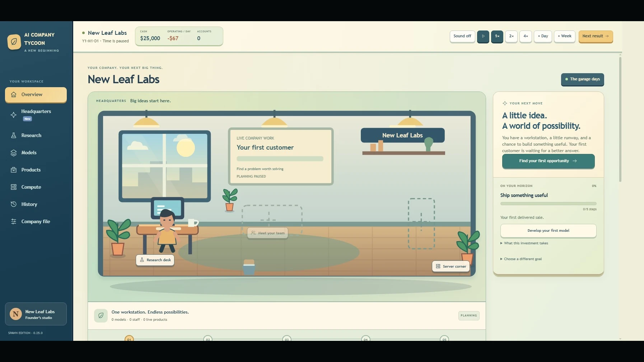Click the sparkle icon next to 'Your next move'

[x=505, y=103]
